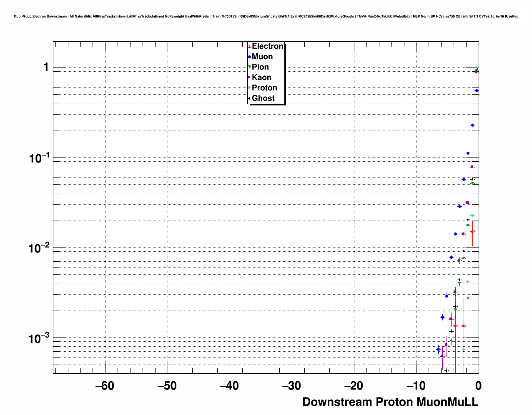This screenshot has width=532, height=415.
Task: Click the −60 x-axis tick label
Action: (x=105, y=386)
